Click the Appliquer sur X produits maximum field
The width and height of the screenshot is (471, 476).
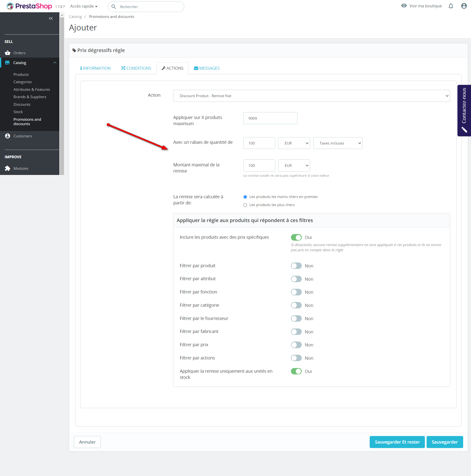[270, 118]
